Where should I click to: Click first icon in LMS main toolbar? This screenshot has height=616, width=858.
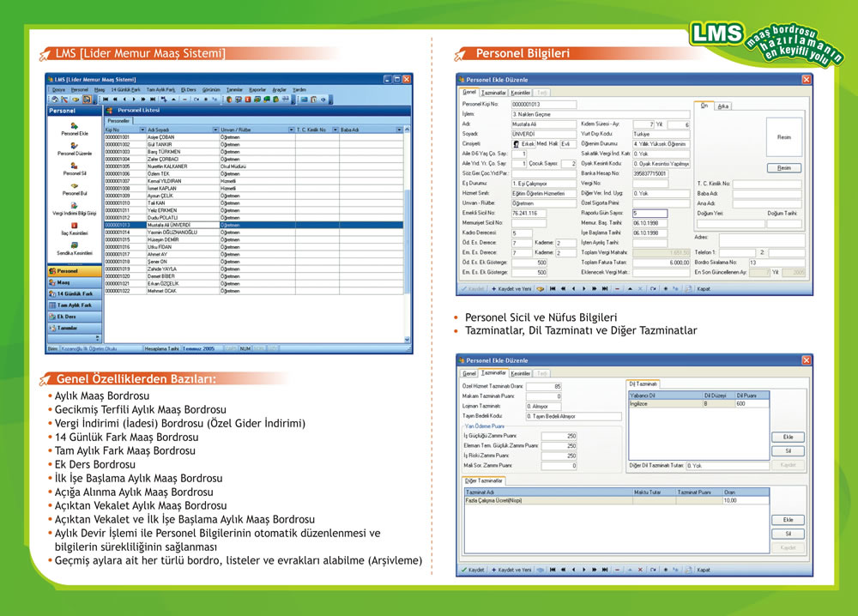55,100
